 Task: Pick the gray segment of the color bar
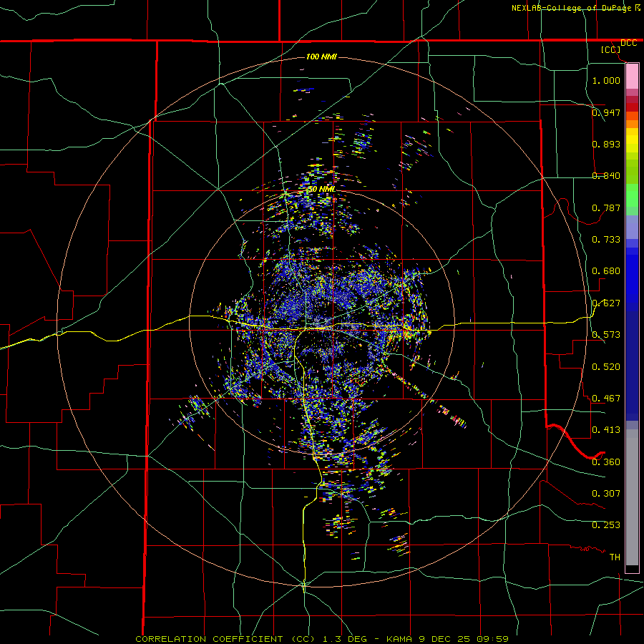[x=632, y=497]
